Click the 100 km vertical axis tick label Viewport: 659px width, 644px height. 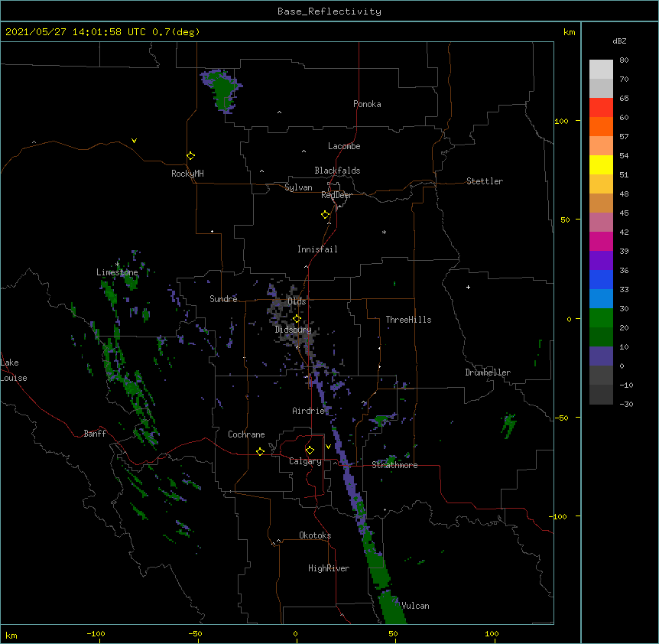561,121
